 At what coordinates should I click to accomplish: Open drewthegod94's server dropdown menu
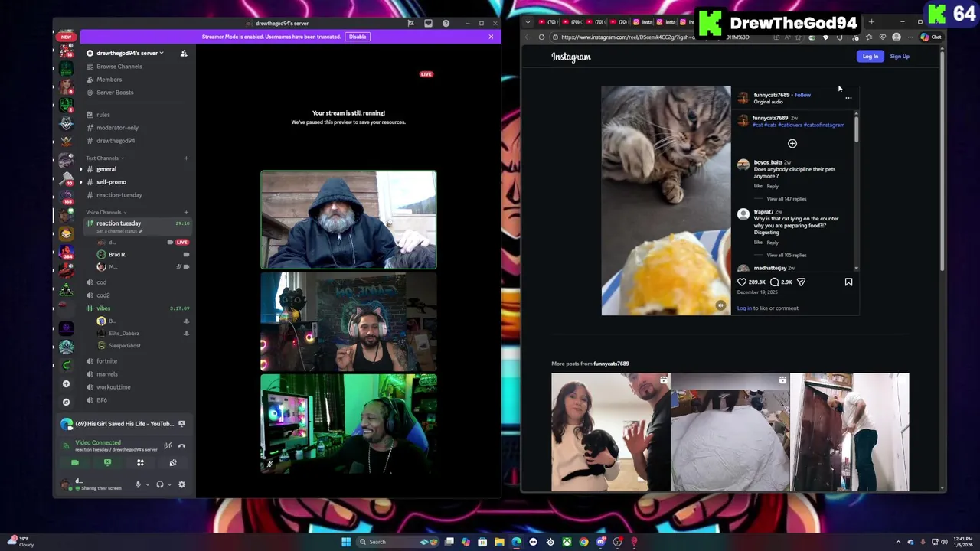(x=125, y=53)
